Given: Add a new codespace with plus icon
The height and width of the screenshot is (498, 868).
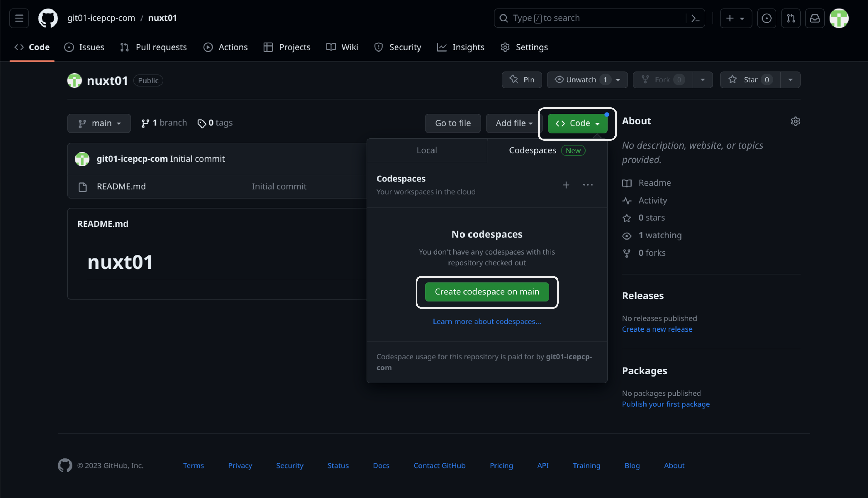Looking at the screenshot, I should click(566, 185).
